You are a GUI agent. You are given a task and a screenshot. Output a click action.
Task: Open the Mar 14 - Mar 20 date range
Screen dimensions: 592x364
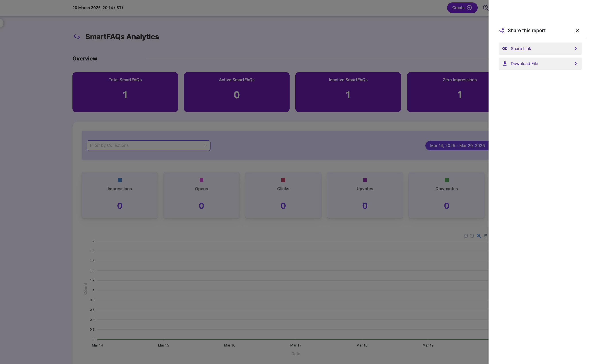pyautogui.click(x=457, y=146)
